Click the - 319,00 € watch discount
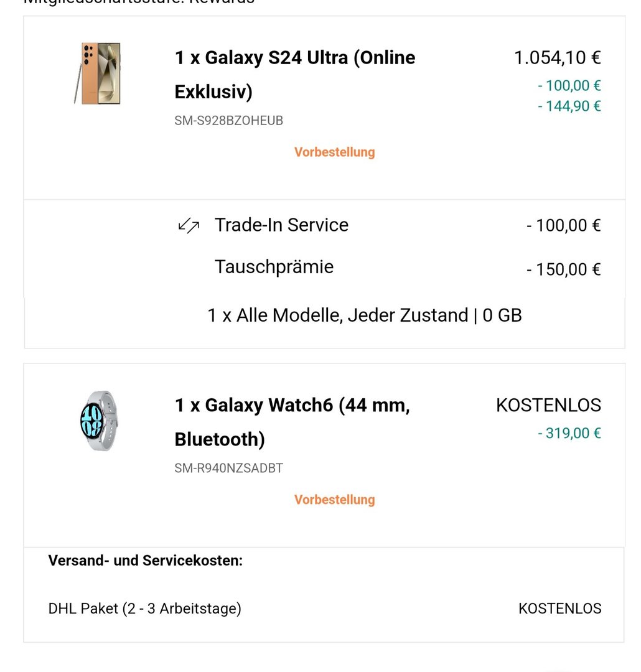 569,433
